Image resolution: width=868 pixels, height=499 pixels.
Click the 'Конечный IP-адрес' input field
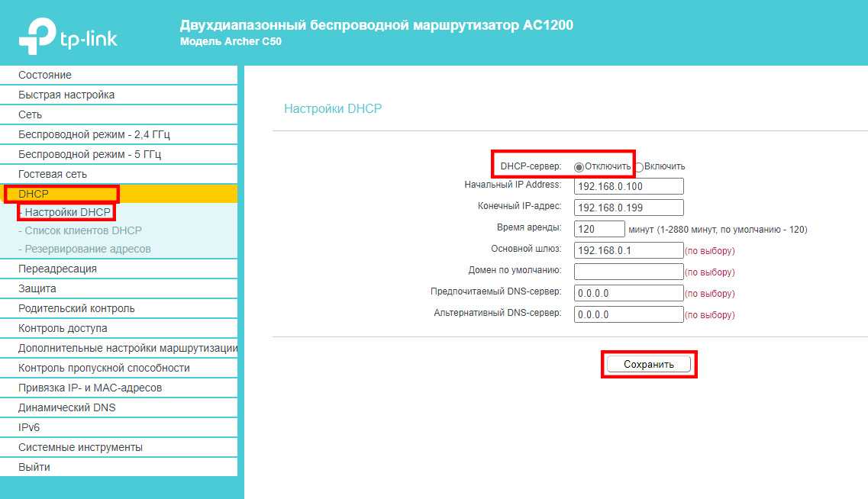pos(628,208)
